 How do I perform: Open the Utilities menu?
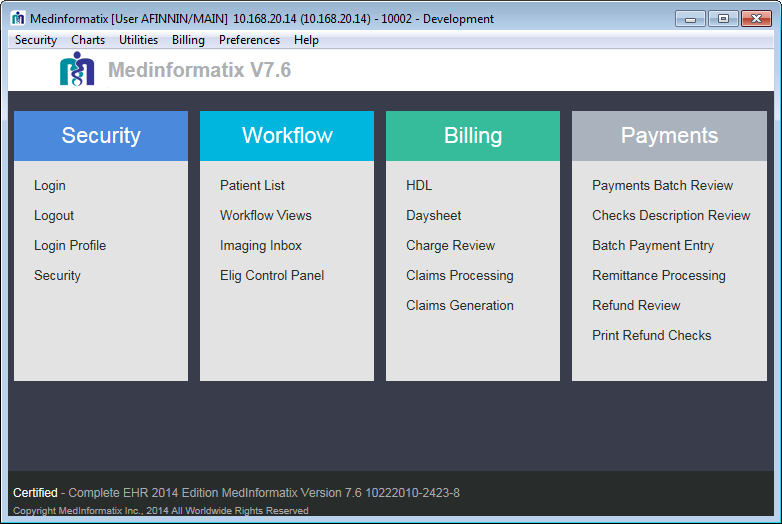point(138,40)
